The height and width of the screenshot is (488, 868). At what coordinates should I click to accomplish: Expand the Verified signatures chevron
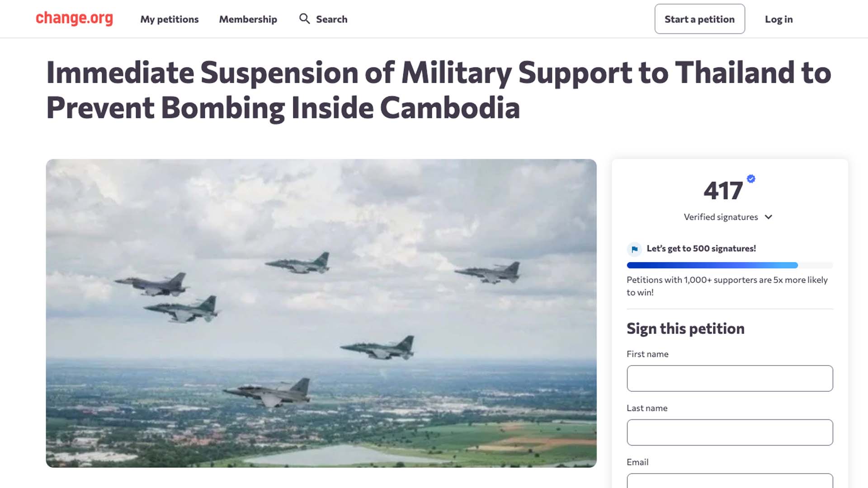pos(768,217)
